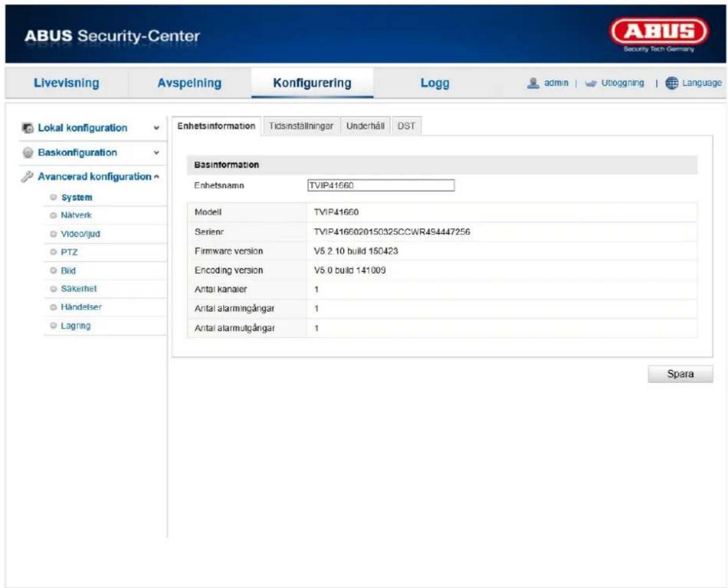Switch to Avspelning tab
728x588 pixels.
pyautogui.click(x=189, y=83)
